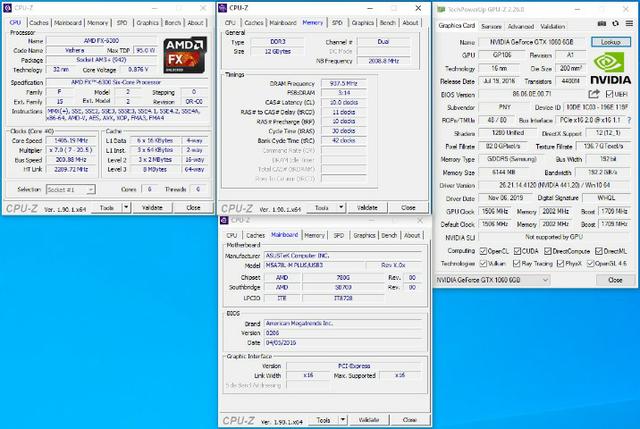Click the BIOS export arrow icon
The height and width of the screenshot is (429, 640).
tap(593, 94)
